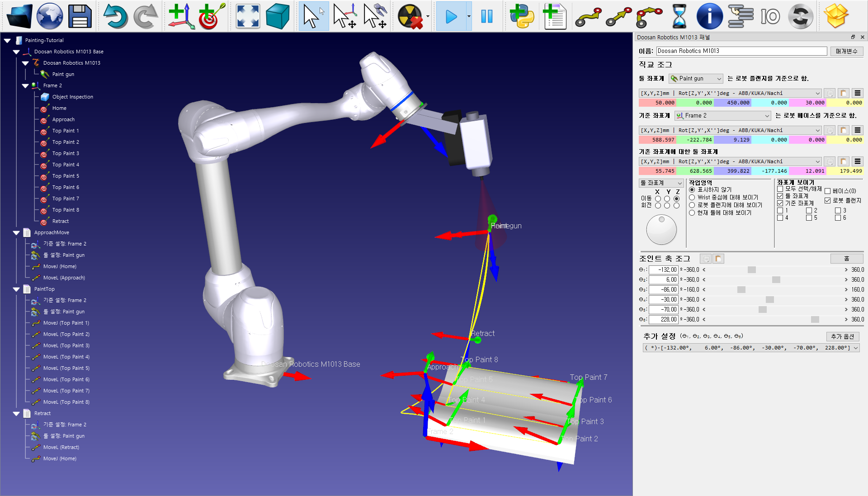Open the Frame 2 reference dropdown
The height and width of the screenshot is (496, 868).
pos(722,116)
